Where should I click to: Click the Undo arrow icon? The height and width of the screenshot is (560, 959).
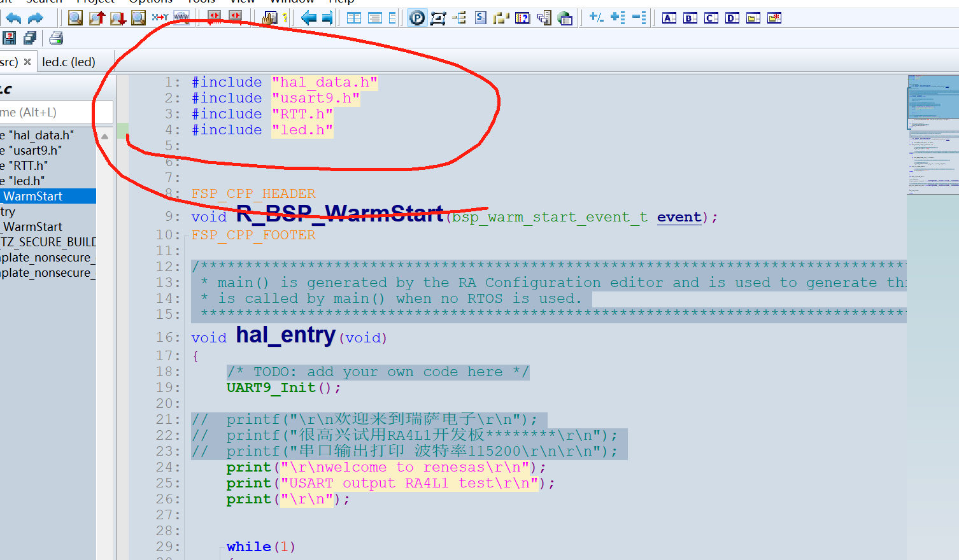click(14, 18)
